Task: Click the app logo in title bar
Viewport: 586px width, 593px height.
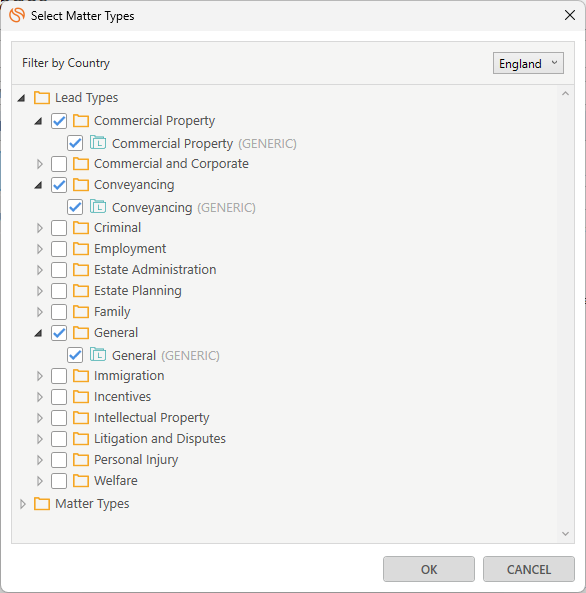Action: click(17, 15)
